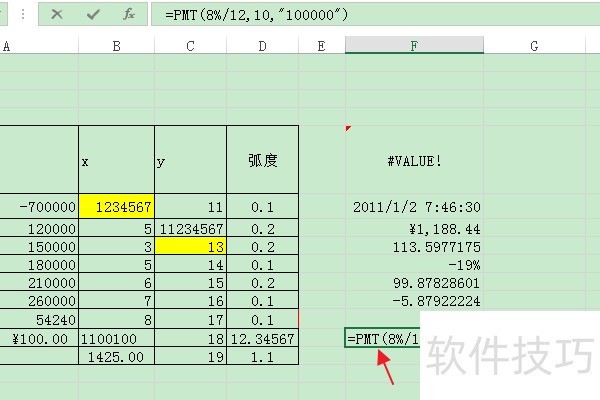The height and width of the screenshot is (400, 600).
Task: Select cell containing 120000
Action: [39, 228]
